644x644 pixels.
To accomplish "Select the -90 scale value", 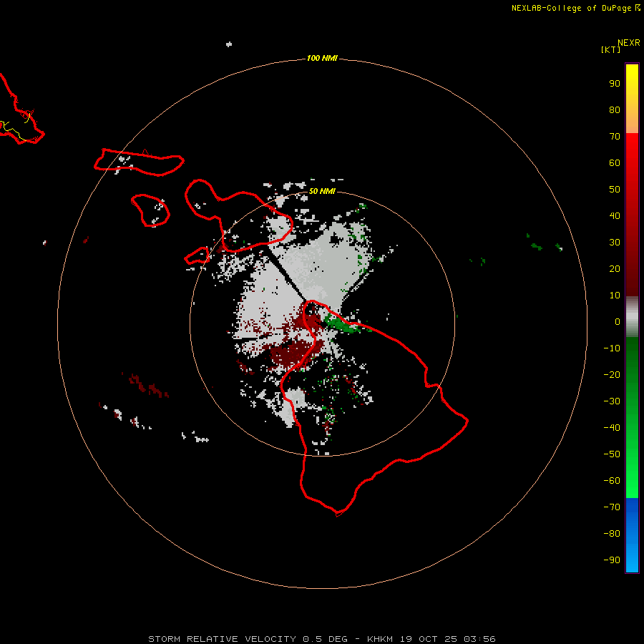I will [612, 560].
